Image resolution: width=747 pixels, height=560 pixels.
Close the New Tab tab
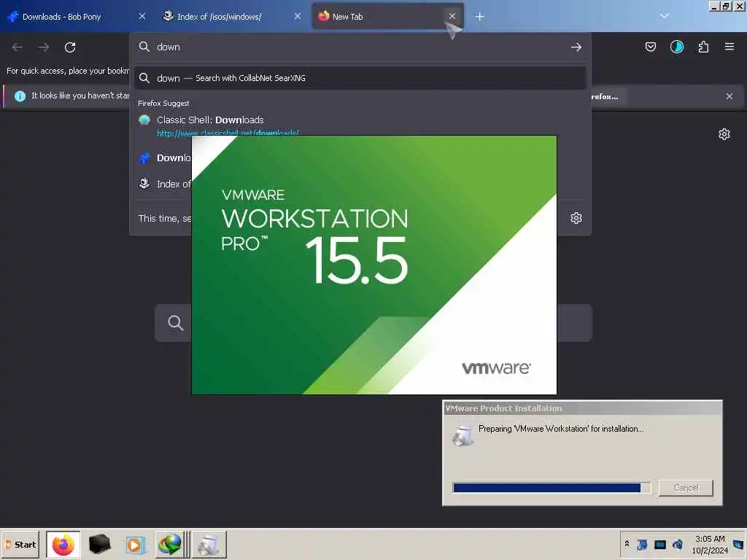pyautogui.click(x=452, y=16)
